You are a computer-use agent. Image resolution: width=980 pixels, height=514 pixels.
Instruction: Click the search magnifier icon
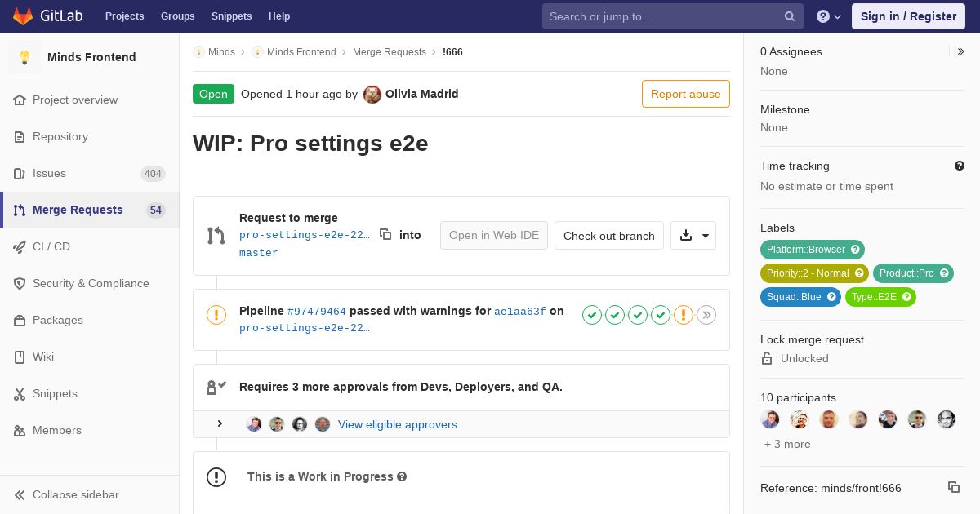pos(790,16)
